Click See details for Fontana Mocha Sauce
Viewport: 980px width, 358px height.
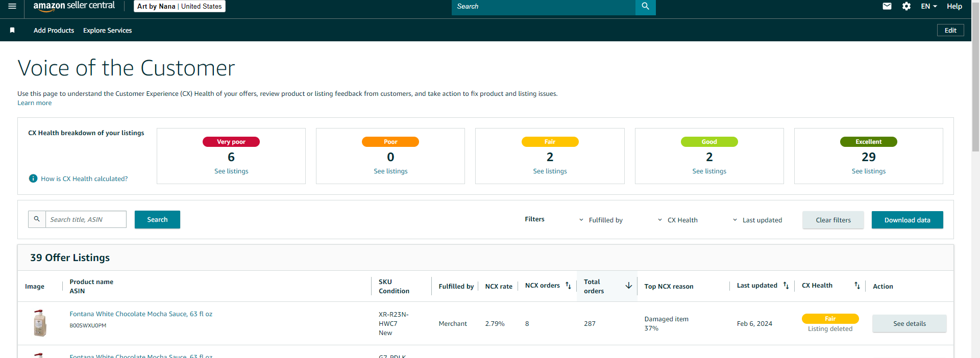tap(909, 323)
